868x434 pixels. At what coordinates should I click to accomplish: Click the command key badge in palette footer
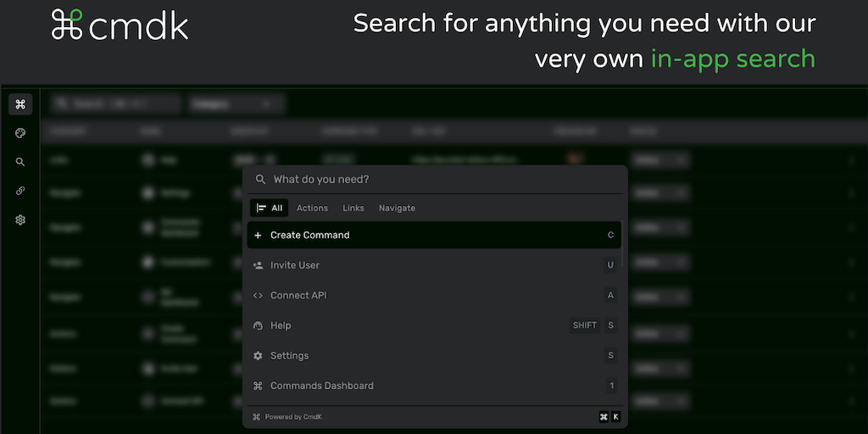coord(604,417)
